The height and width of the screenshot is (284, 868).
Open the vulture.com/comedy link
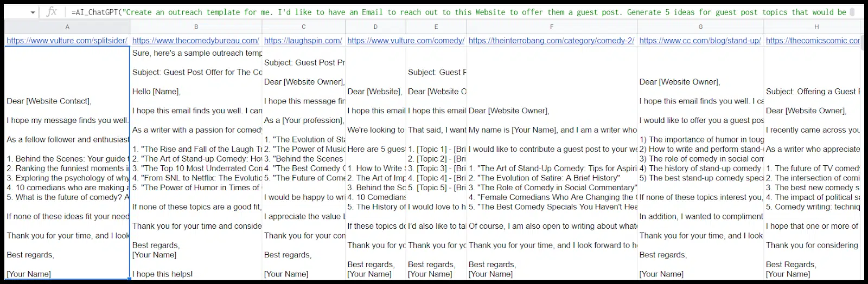(406, 41)
